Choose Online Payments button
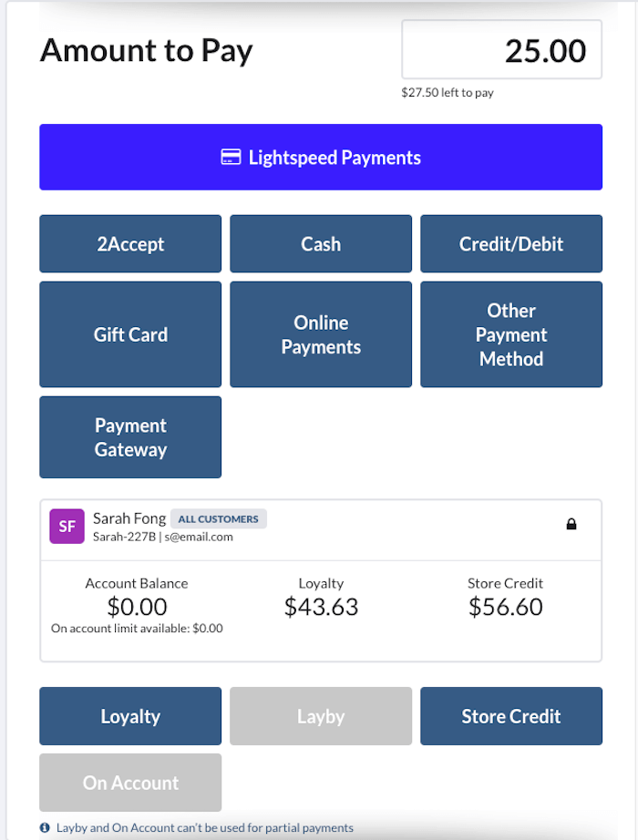Viewport: 638px width, 840px height. coord(321,334)
